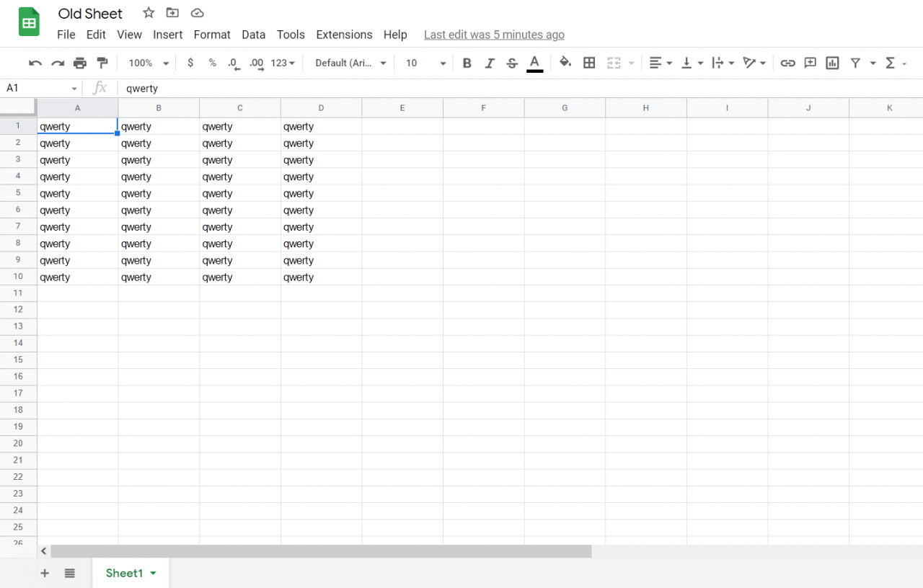Screen dimensions: 923x588
Task: Open the Insert chart tool
Action: coord(831,63)
